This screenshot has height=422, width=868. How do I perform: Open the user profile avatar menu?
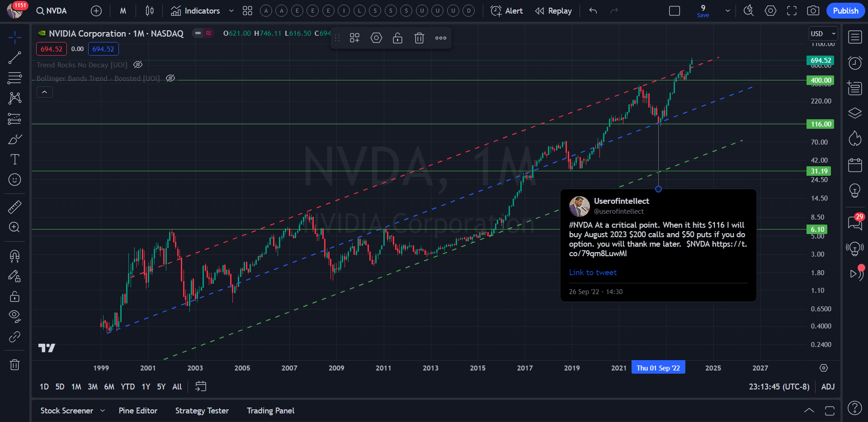(x=15, y=10)
